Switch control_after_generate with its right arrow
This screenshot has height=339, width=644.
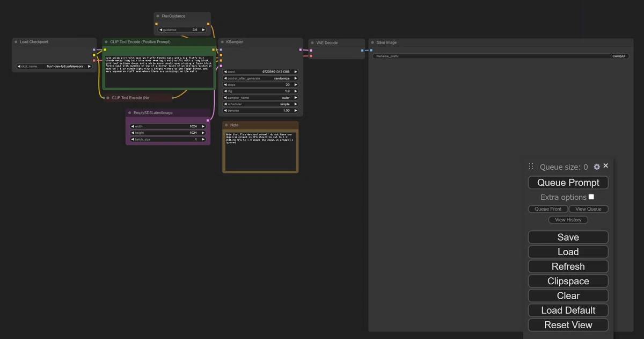(x=296, y=78)
